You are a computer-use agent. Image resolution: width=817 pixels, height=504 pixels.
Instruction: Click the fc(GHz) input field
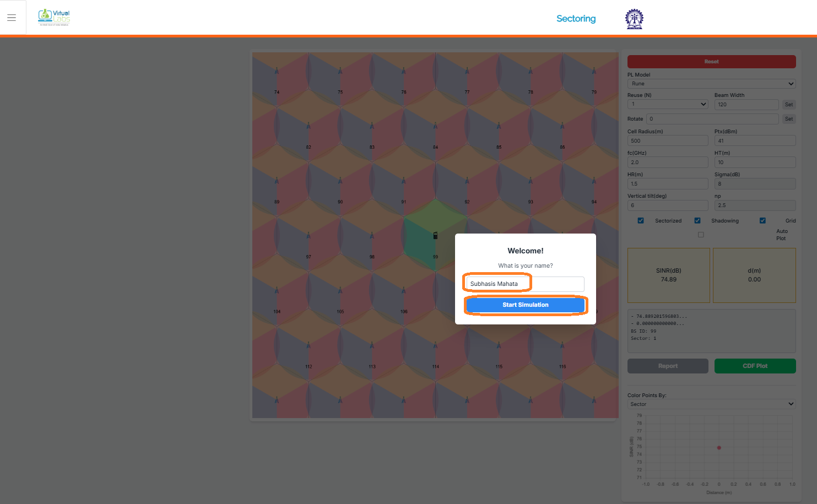click(668, 162)
